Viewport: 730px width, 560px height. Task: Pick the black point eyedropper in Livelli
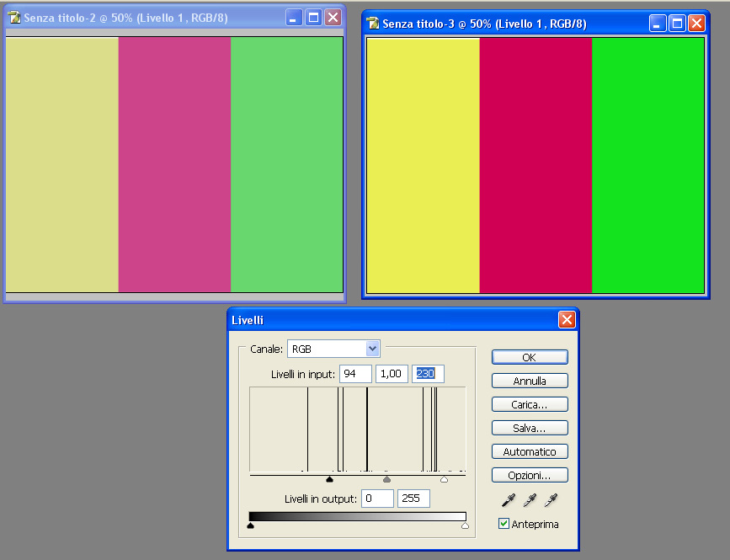pos(508,501)
